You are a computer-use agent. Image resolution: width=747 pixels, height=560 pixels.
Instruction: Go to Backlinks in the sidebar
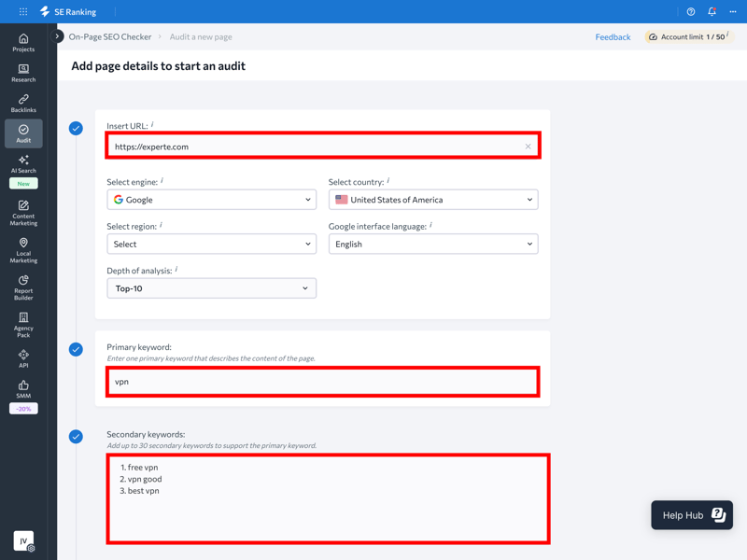tap(23, 104)
